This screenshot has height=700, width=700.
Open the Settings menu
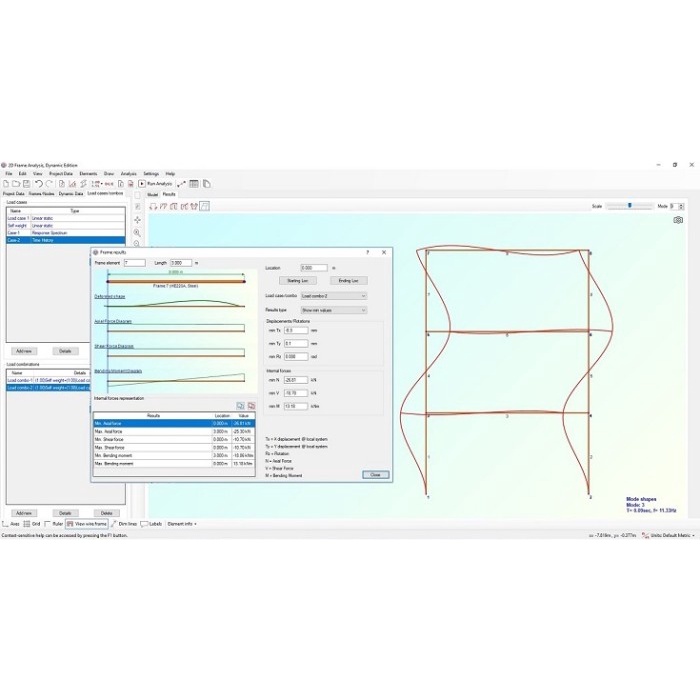coord(151,174)
